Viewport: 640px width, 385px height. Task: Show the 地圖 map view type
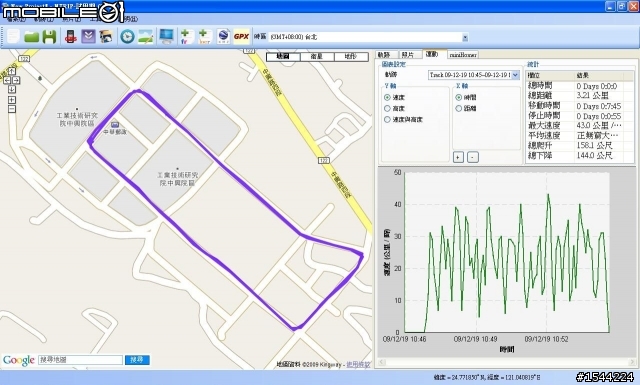[x=283, y=57]
